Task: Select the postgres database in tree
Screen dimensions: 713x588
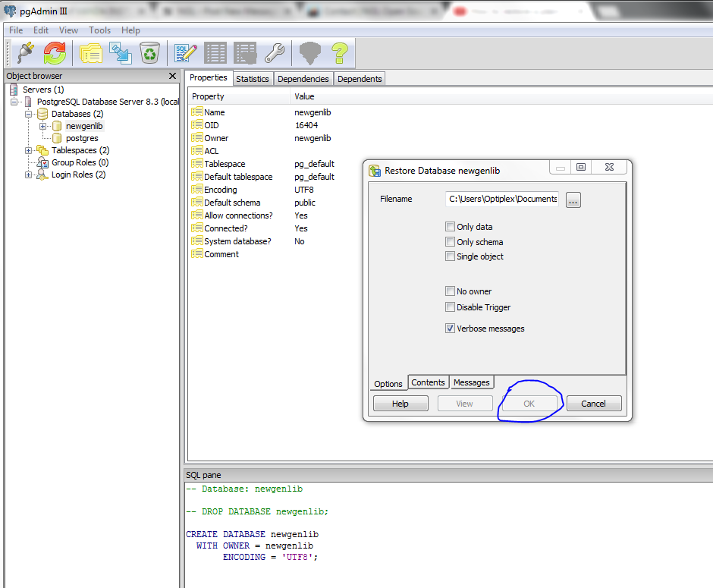Action: [82, 138]
